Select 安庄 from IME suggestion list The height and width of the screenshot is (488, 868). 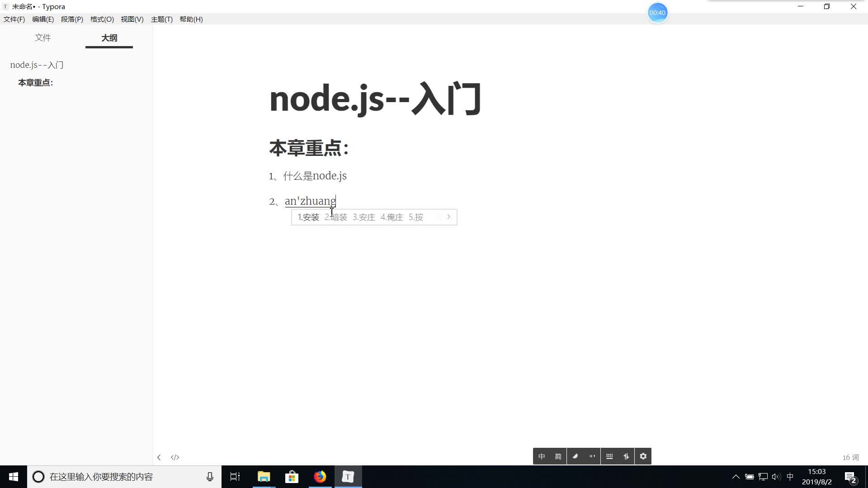click(365, 217)
